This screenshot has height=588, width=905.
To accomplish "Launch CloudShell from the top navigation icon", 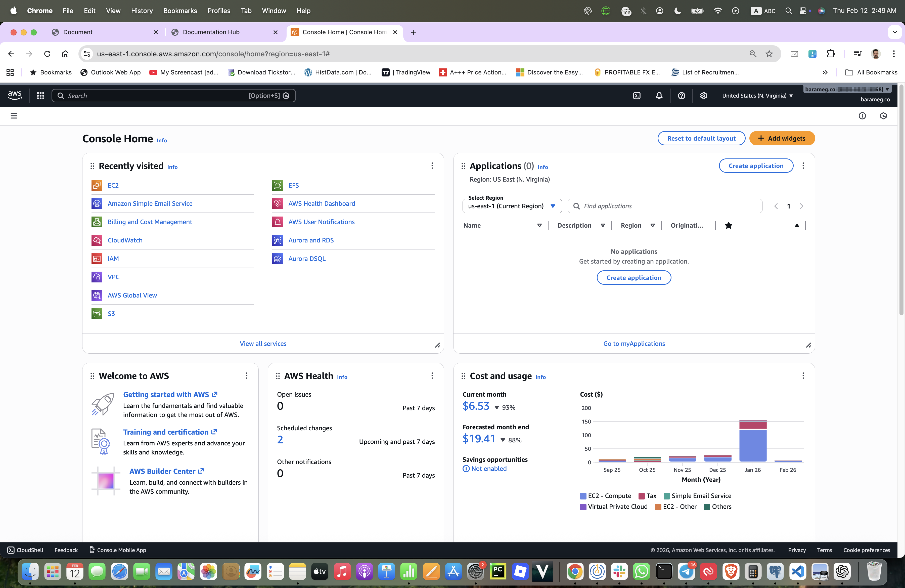I will [637, 96].
